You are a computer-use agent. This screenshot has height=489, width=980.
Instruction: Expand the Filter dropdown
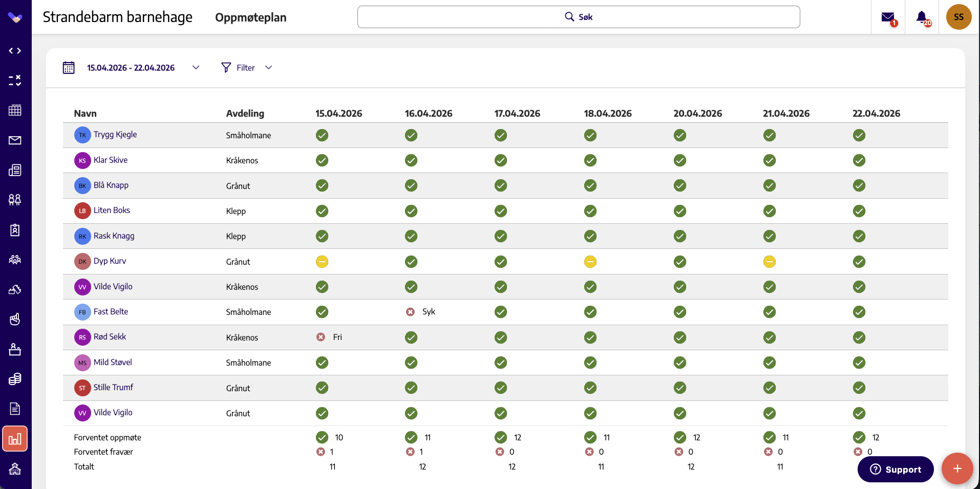point(246,68)
